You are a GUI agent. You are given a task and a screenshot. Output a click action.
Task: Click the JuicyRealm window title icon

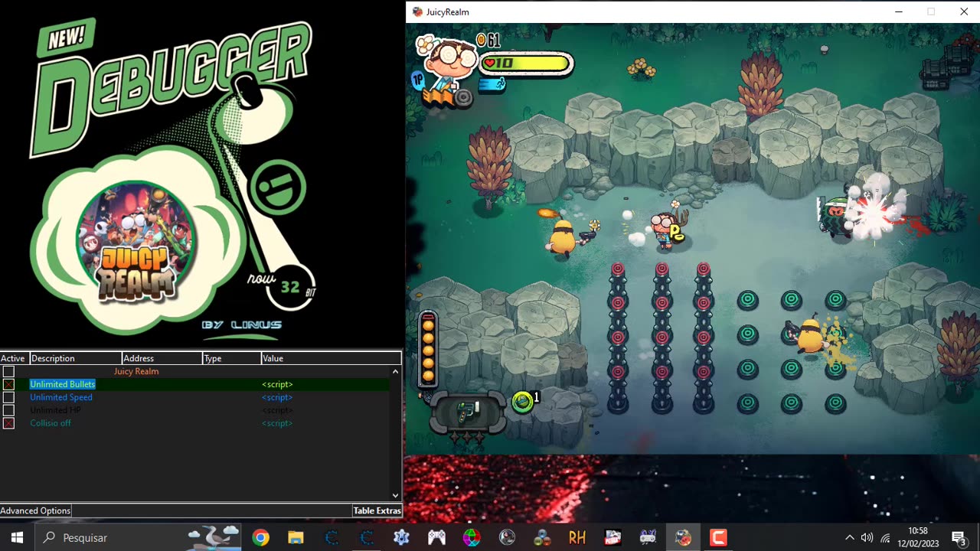point(417,11)
